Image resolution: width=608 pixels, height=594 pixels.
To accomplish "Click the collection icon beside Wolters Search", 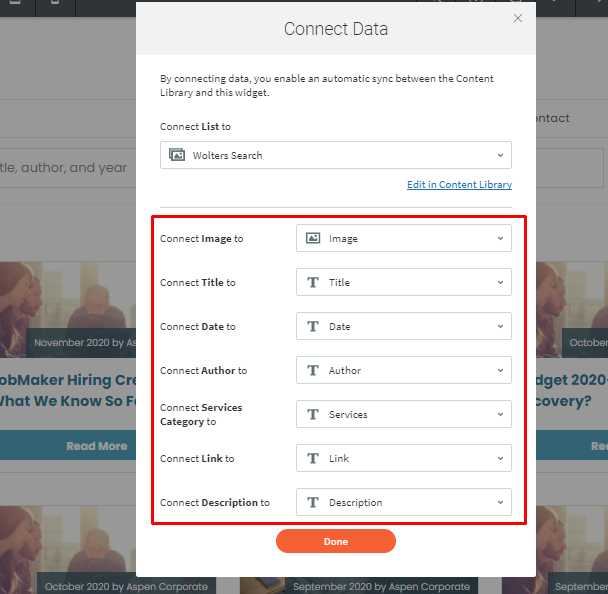I will click(x=177, y=155).
